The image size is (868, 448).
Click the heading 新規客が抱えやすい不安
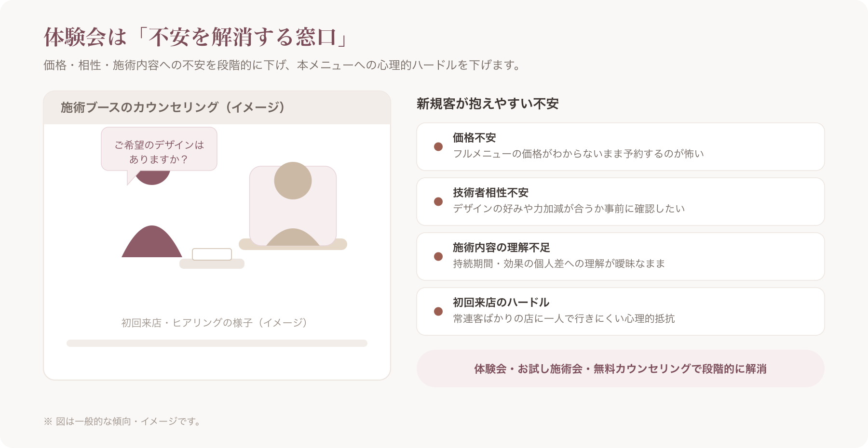pyautogui.click(x=488, y=104)
